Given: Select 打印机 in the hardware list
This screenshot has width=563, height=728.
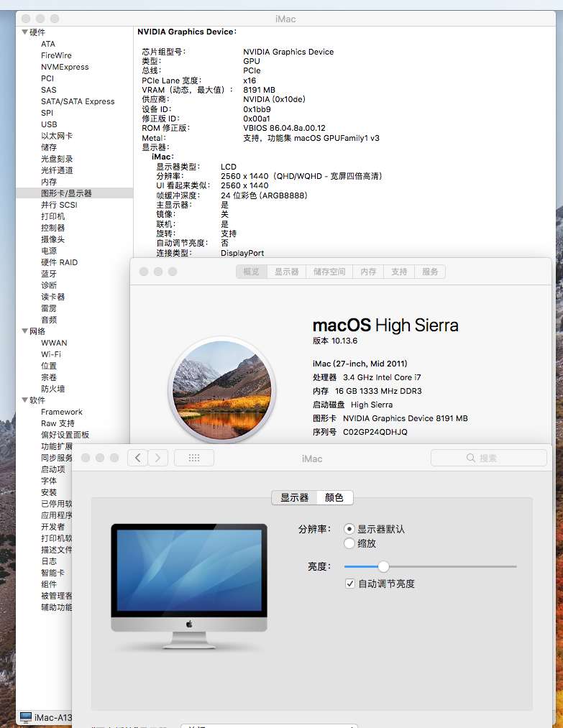Looking at the screenshot, I should (53, 216).
